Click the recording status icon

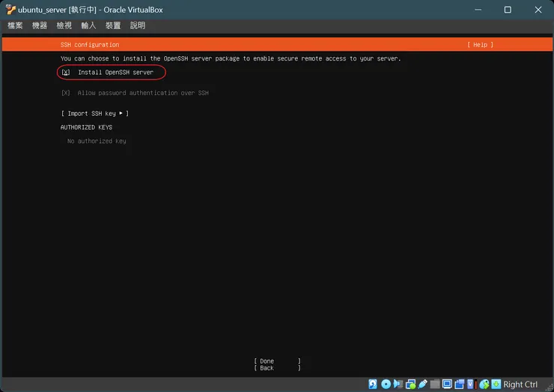pos(460,384)
